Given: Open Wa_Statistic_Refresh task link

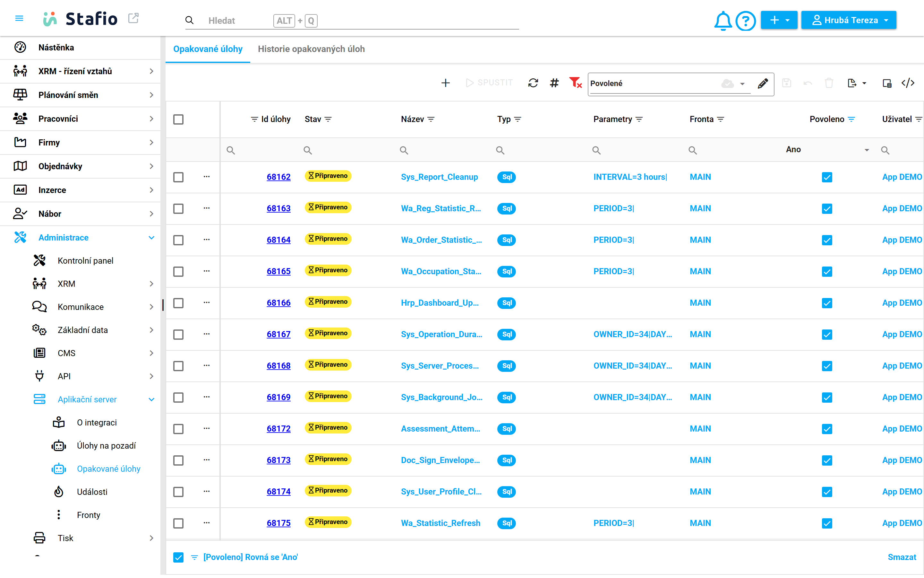Looking at the screenshot, I should tap(441, 523).
